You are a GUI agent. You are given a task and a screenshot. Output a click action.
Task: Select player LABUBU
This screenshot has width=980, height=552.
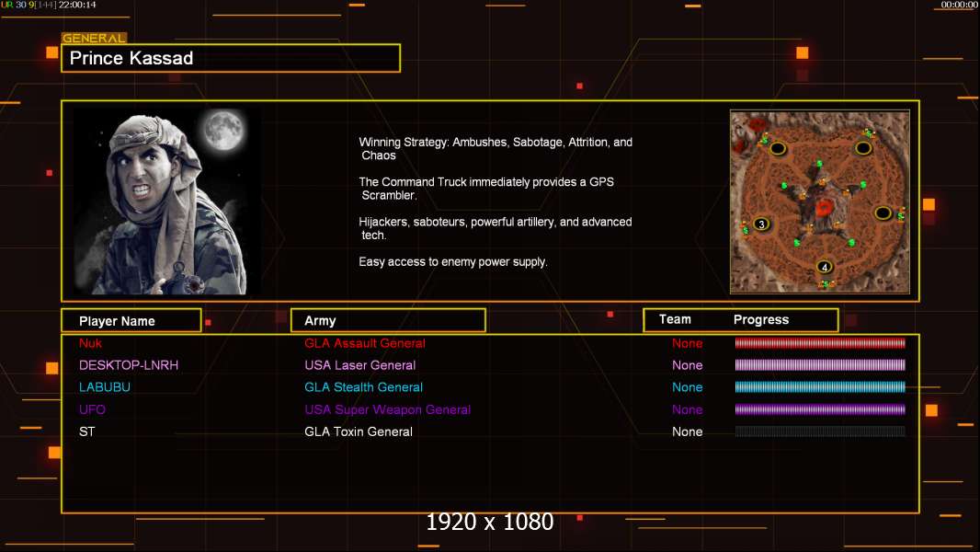[x=105, y=387]
